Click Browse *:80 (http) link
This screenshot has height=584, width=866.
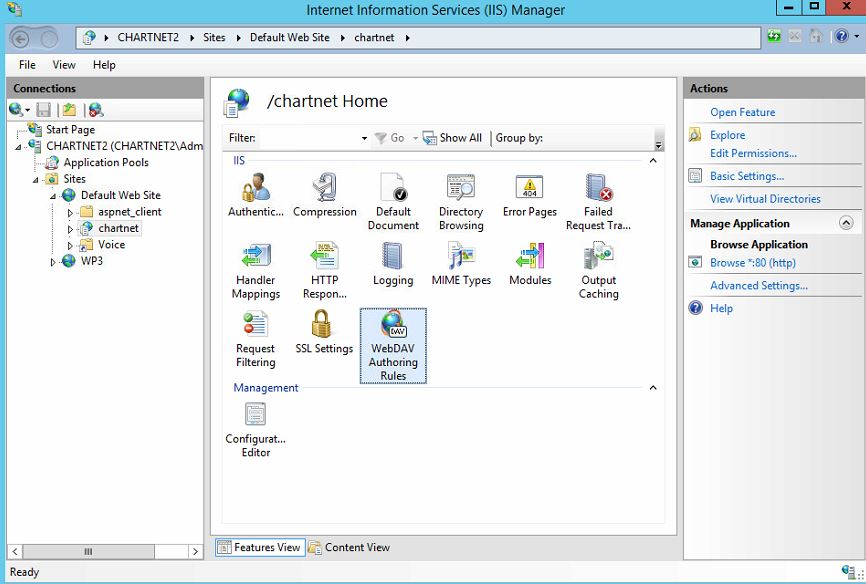pos(753,262)
